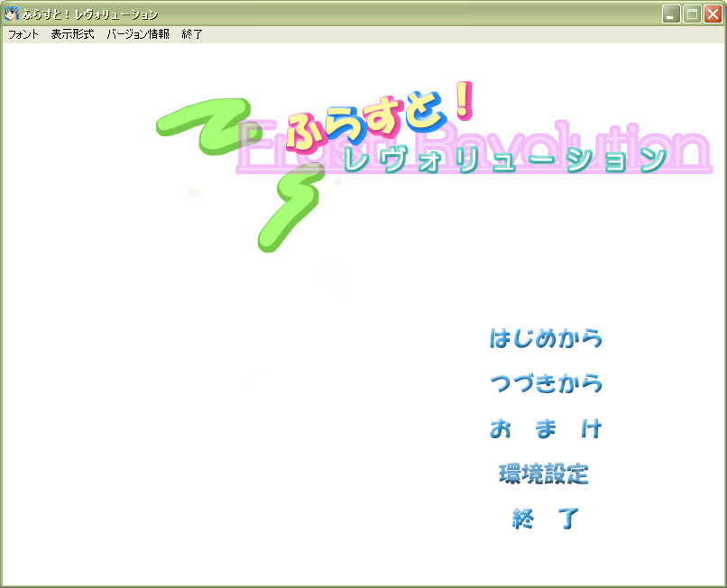Screen dimensions: 727x588
Task: Open the おまけ extras option
Action: (x=545, y=429)
